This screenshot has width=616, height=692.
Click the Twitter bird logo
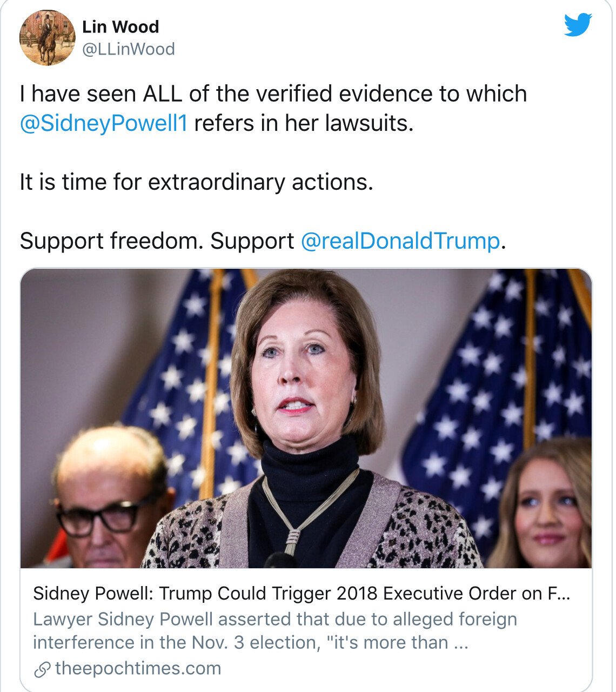577,24
